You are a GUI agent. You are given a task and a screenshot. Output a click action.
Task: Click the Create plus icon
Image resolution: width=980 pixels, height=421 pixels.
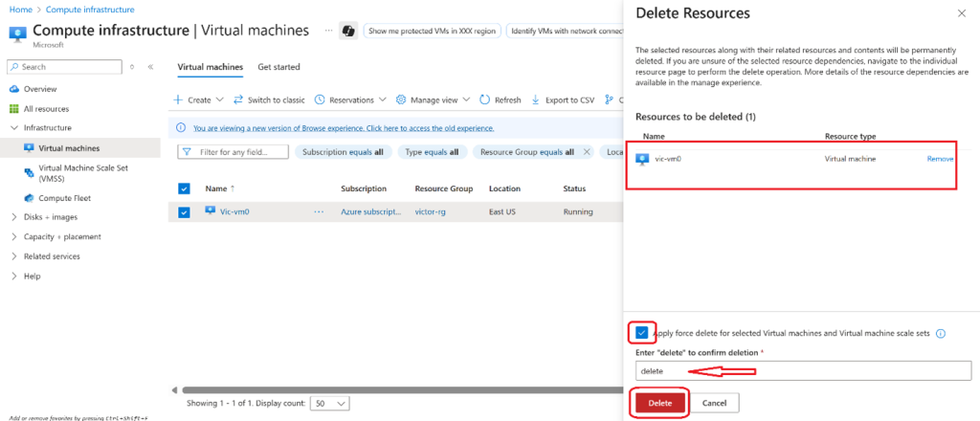[x=178, y=100]
